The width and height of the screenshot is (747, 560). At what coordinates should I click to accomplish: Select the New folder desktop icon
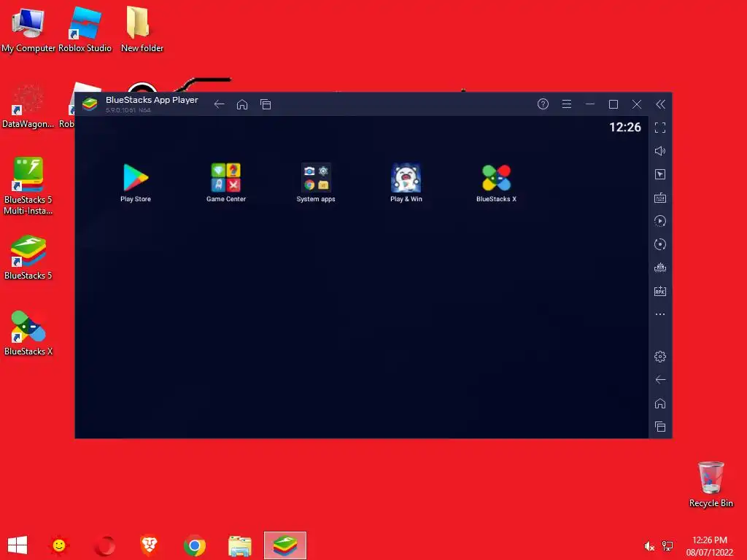pyautogui.click(x=142, y=30)
